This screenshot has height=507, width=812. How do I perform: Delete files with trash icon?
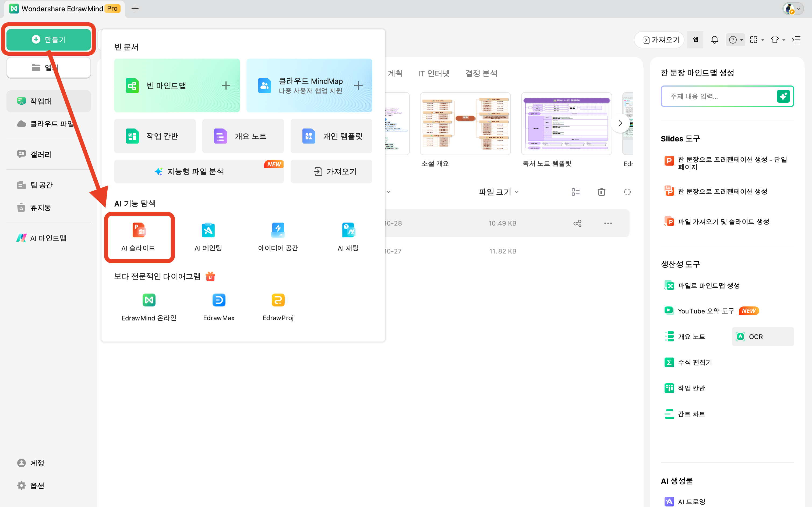point(601,192)
